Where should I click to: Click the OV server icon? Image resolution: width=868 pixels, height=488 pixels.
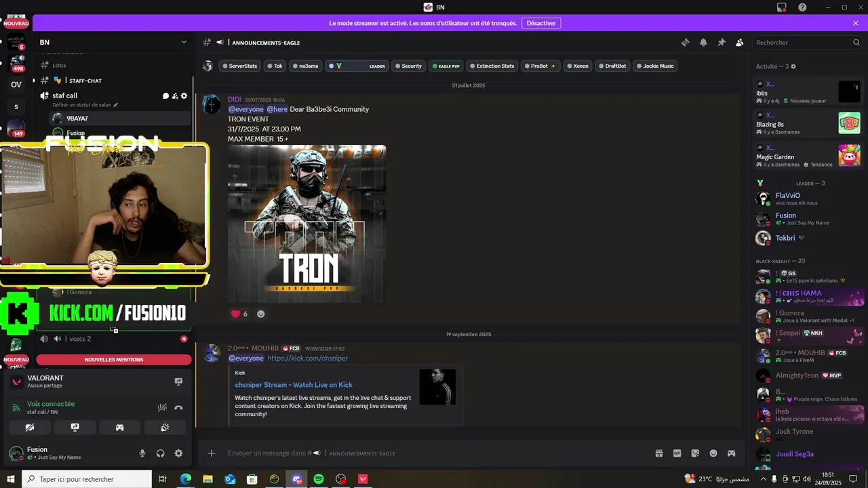pyautogui.click(x=16, y=85)
